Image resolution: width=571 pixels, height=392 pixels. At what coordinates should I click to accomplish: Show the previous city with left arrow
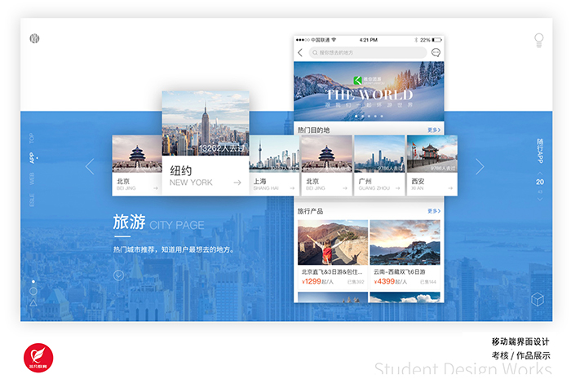point(90,166)
